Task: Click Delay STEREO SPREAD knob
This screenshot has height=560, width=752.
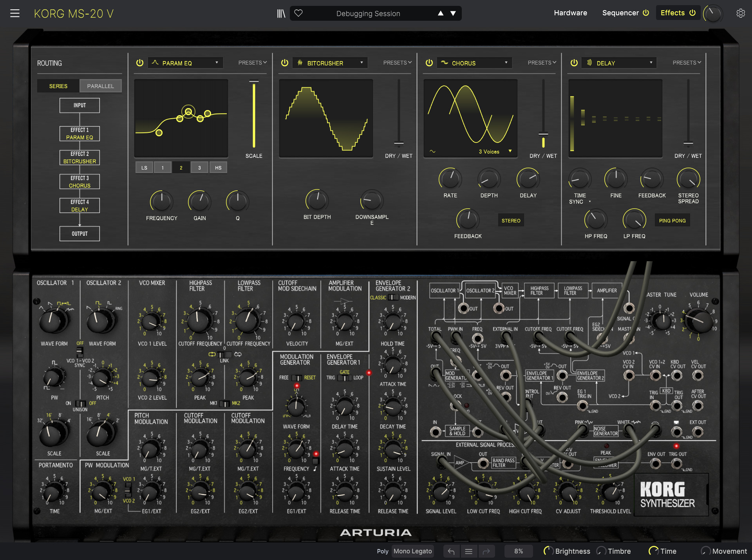Action: (x=688, y=179)
